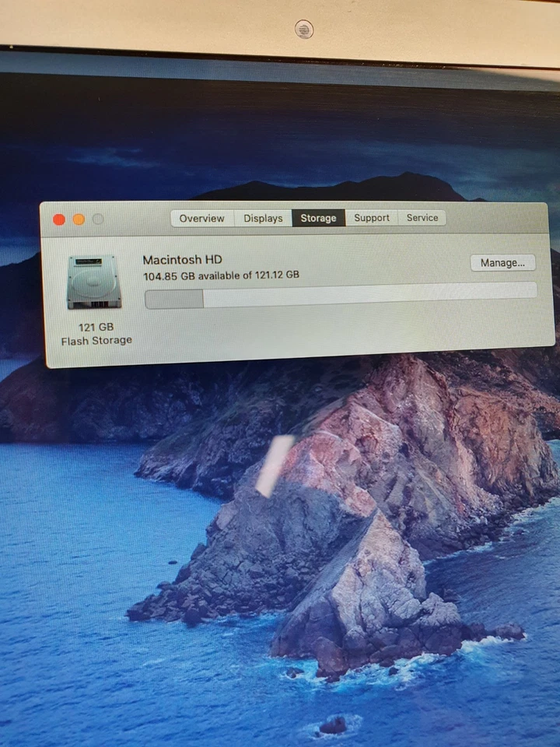Click the Manage... button
The height and width of the screenshot is (747, 560).
coord(503,263)
